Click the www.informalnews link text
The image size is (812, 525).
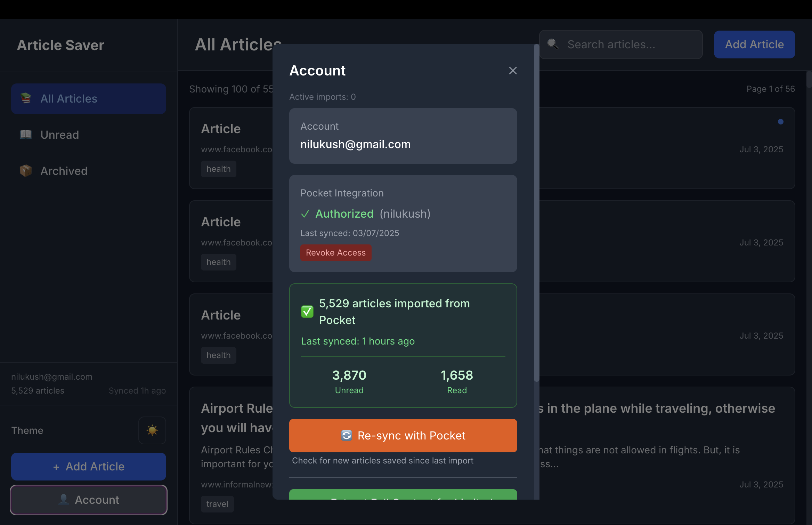pyautogui.click(x=237, y=484)
